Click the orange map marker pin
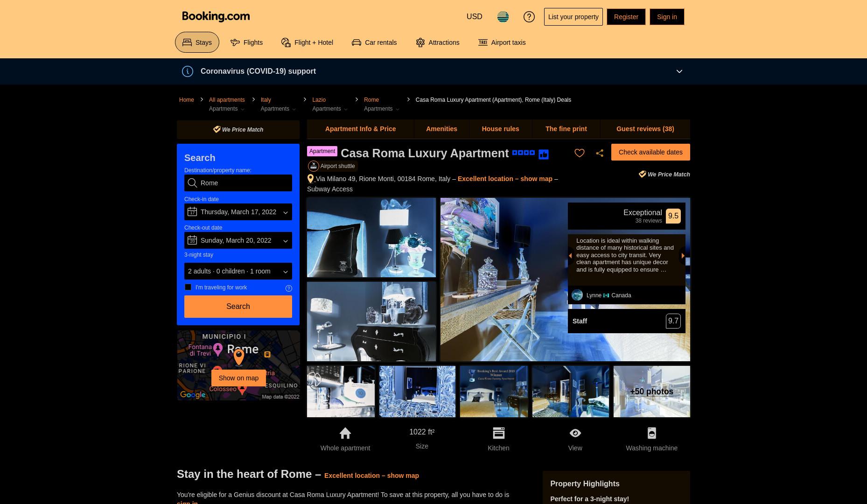 click(238, 357)
